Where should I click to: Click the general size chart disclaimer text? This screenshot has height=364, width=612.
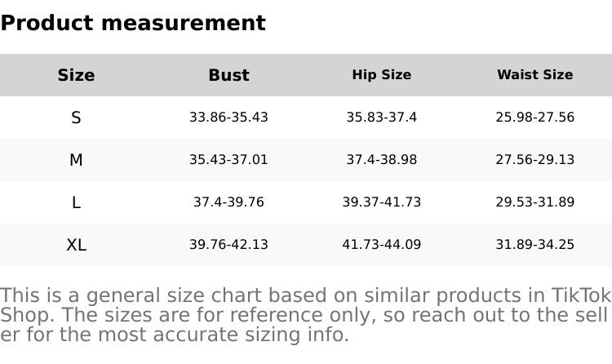[x=305, y=315]
